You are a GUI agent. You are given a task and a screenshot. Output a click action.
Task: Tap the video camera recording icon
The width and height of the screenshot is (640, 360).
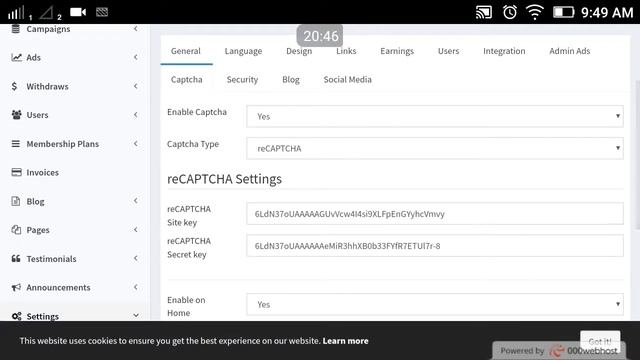tap(78, 12)
